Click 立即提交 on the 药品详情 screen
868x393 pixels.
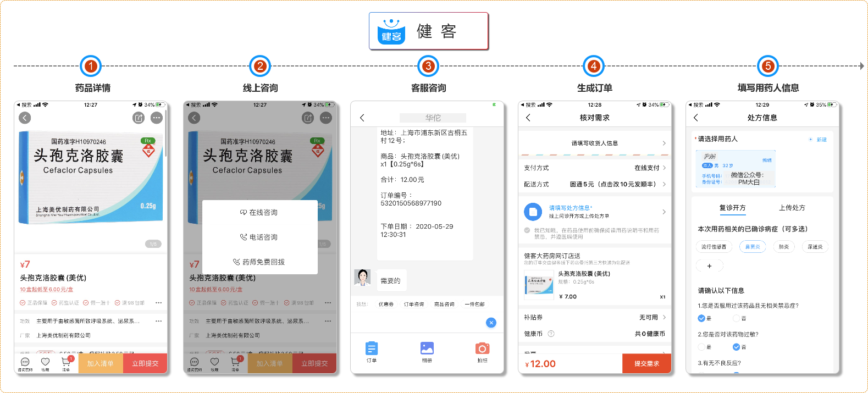145,363
